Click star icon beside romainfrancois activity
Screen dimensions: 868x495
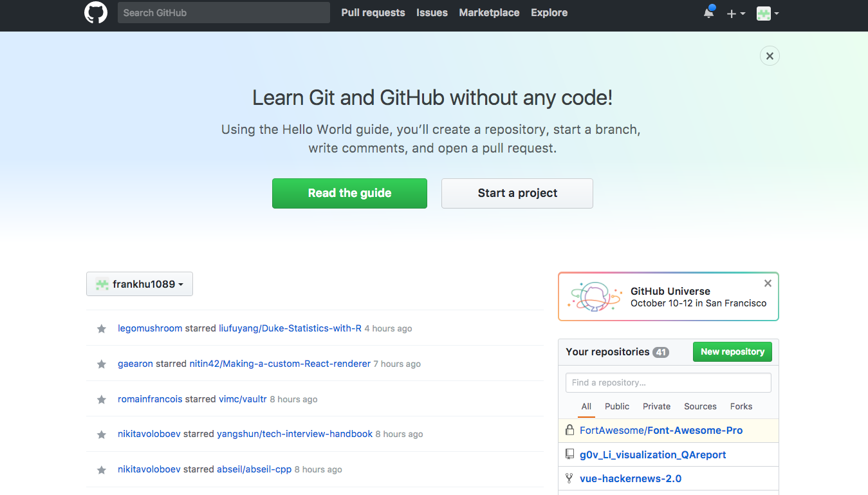[x=101, y=400]
